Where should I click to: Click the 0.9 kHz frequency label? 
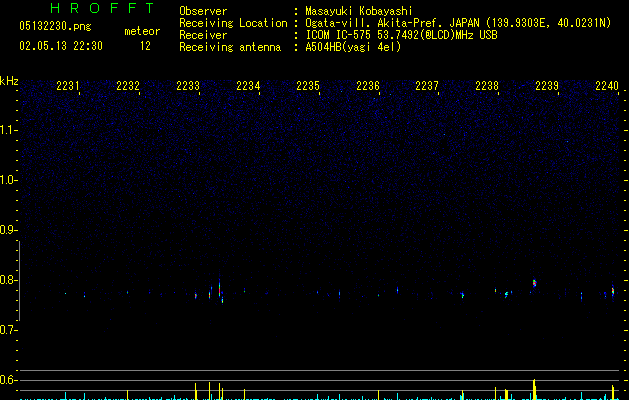8,230
